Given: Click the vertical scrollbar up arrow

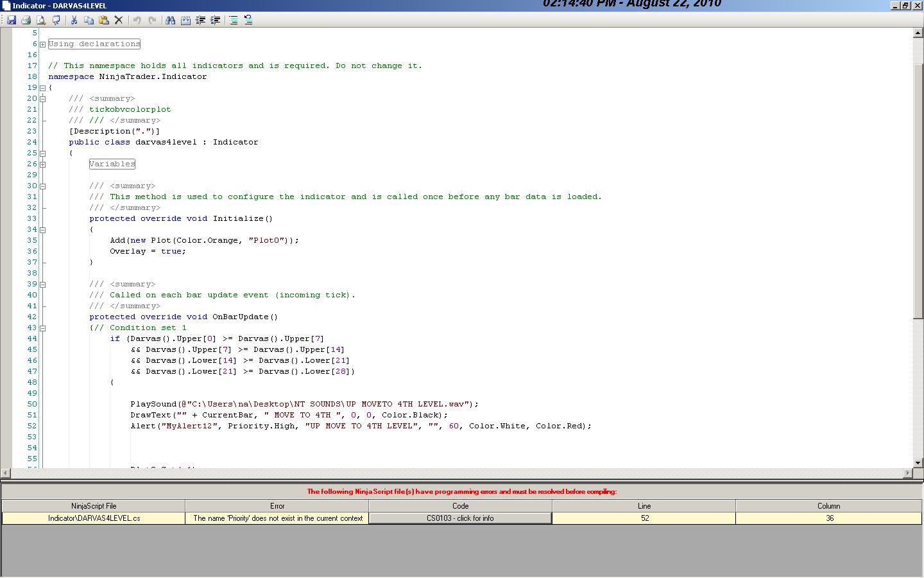Looking at the screenshot, I should coord(918,33).
